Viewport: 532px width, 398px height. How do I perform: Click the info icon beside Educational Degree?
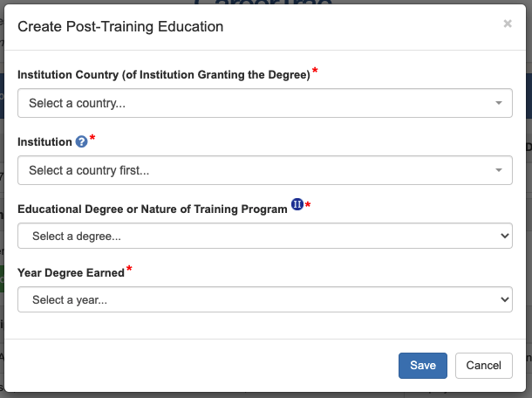pos(297,205)
